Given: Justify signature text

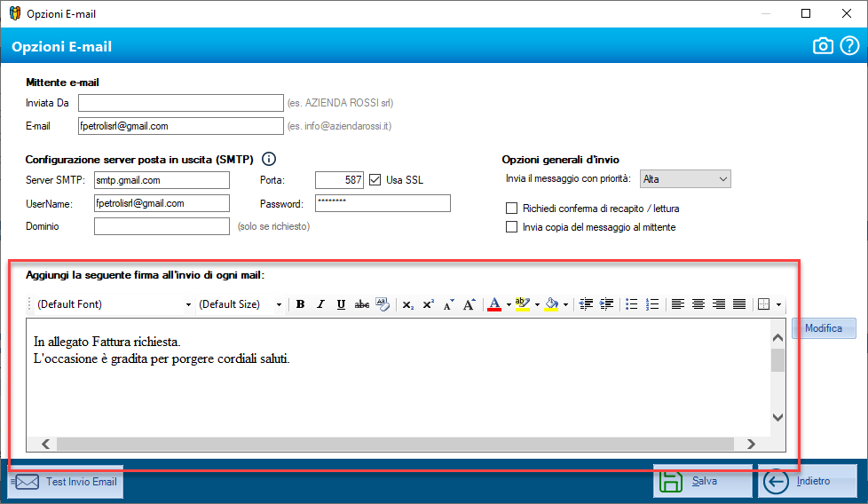Looking at the screenshot, I should 739,304.
